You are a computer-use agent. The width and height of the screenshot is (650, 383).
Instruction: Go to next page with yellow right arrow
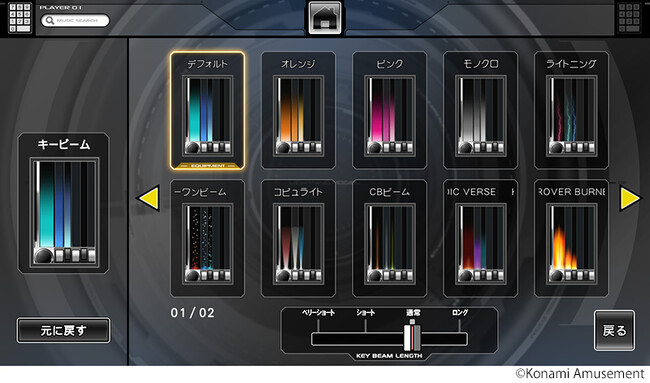point(630,199)
